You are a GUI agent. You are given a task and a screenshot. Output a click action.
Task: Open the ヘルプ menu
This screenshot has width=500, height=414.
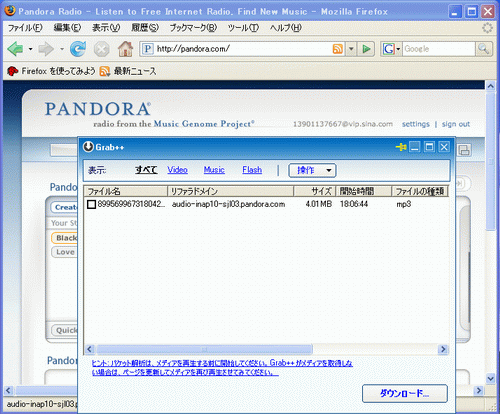pos(286,28)
